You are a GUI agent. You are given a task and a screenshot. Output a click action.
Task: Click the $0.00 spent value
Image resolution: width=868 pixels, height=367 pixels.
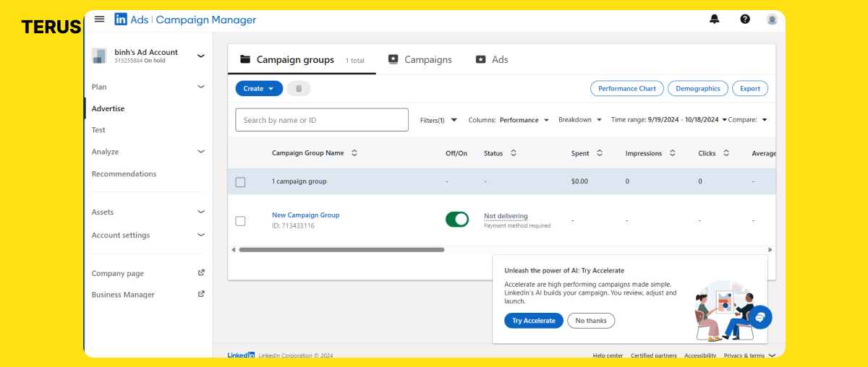tap(579, 181)
